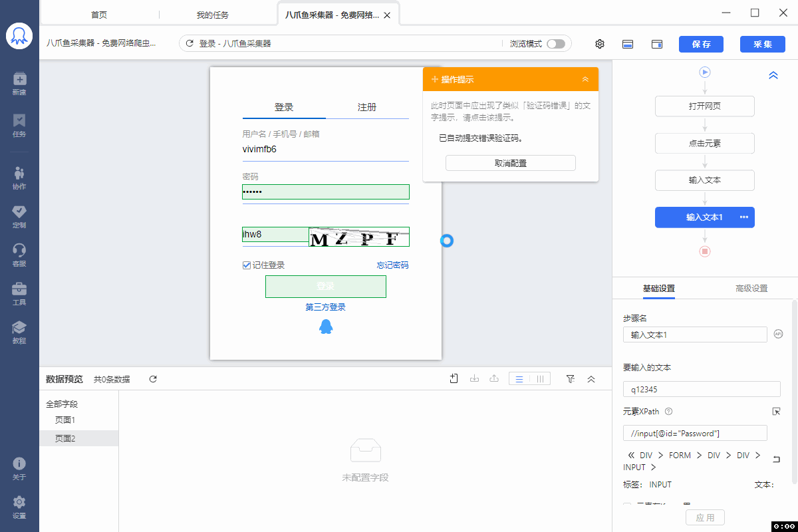Open the data preview filter icon
Image resolution: width=798 pixels, height=532 pixels.
click(x=571, y=379)
